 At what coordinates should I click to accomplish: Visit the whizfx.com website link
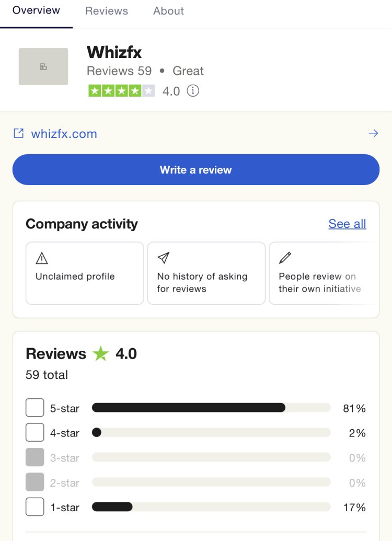click(64, 134)
